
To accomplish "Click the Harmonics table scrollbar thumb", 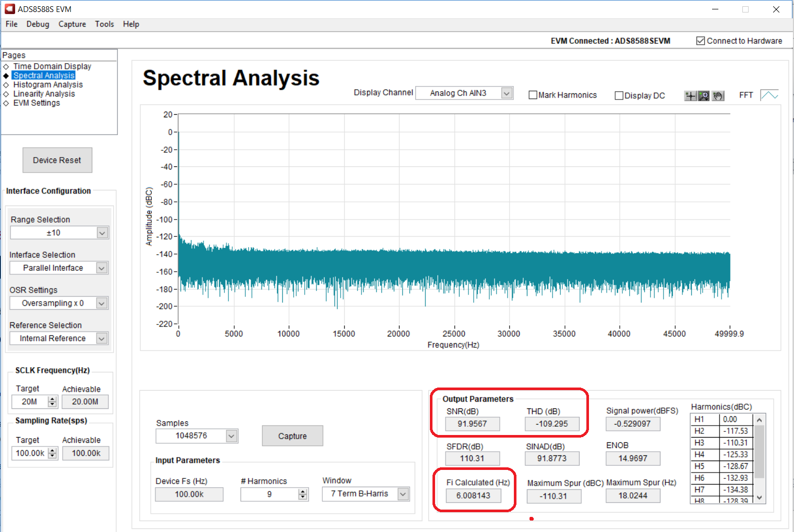I will tap(760, 452).
